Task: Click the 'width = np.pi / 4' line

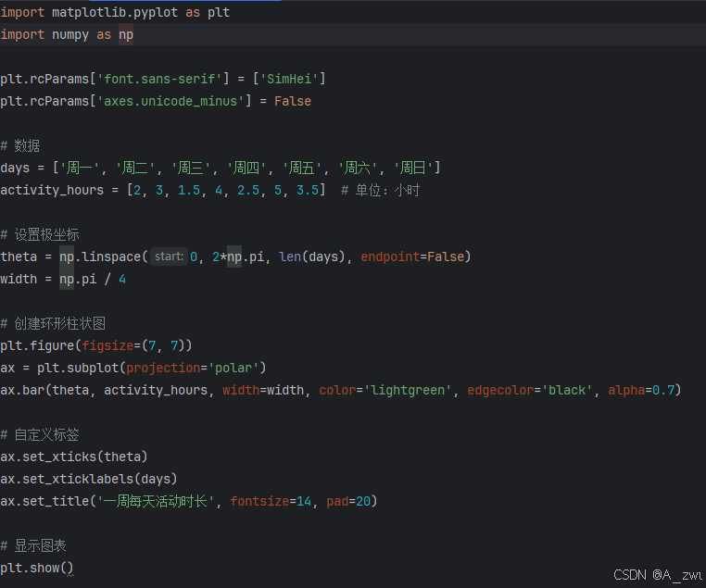Action: click(x=63, y=279)
